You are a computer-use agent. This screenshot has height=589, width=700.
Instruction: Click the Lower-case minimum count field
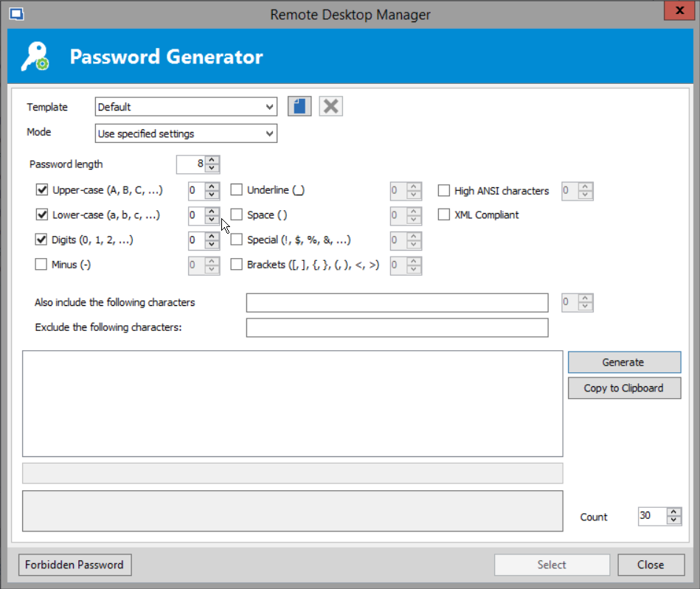[x=197, y=215]
